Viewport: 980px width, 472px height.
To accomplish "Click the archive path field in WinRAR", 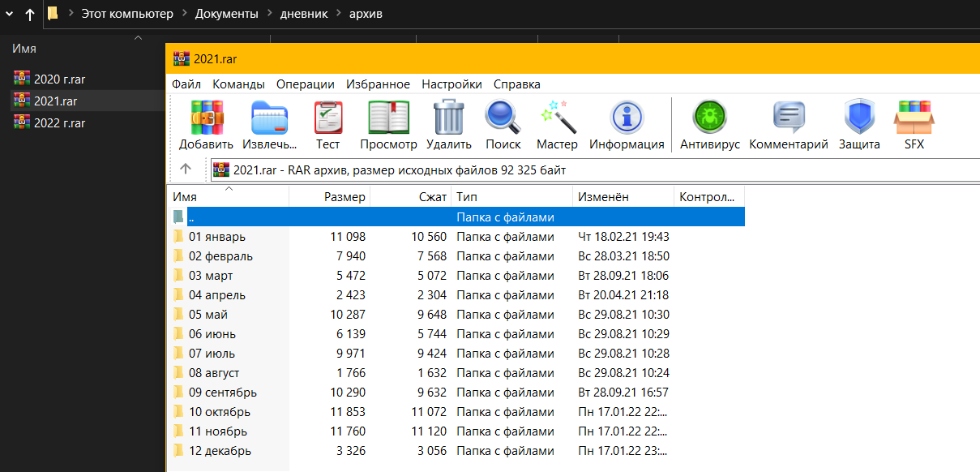I will [x=567, y=169].
